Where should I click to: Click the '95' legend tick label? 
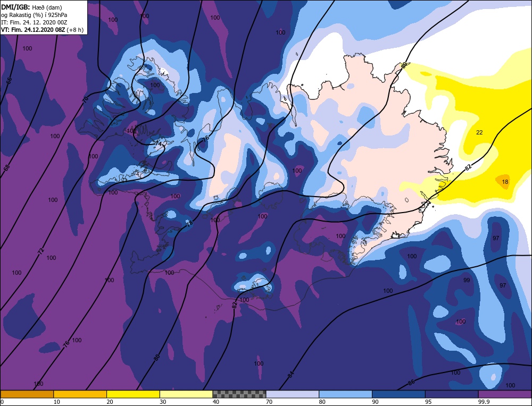click(428, 402)
